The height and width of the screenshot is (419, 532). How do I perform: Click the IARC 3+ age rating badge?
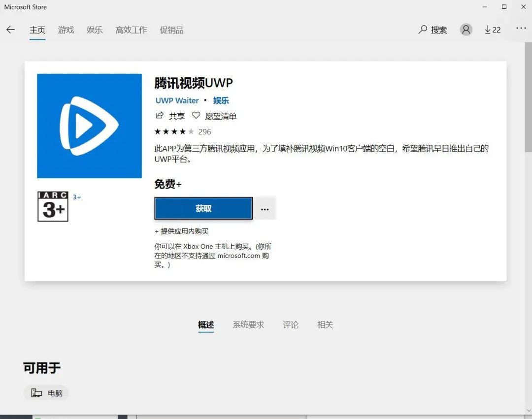53,206
